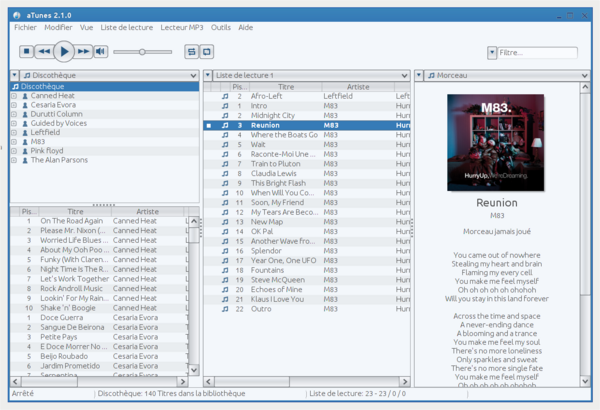Select the track Petite Pays
This screenshot has height=410, width=600.
pyautogui.click(x=59, y=337)
